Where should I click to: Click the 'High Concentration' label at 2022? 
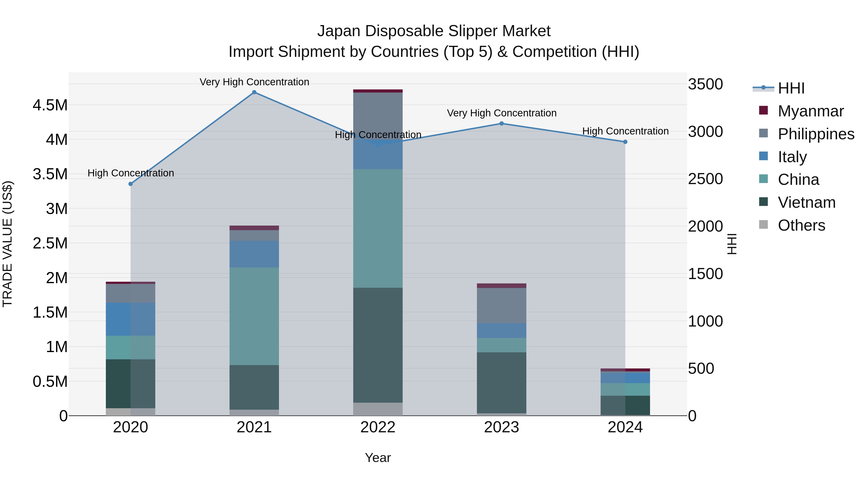[378, 135]
